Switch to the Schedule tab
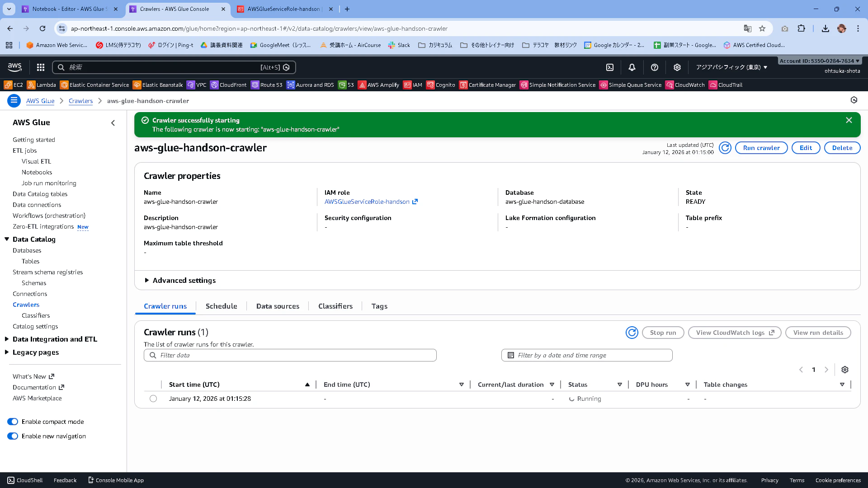This screenshot has height=488, width=868. tap(221, 306)
